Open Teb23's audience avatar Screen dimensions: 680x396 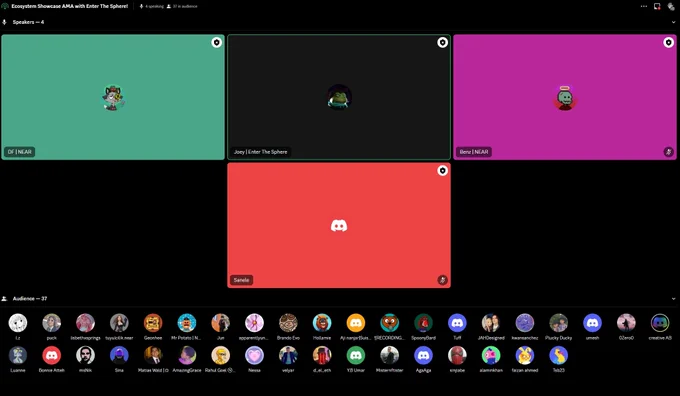point(559,355)
